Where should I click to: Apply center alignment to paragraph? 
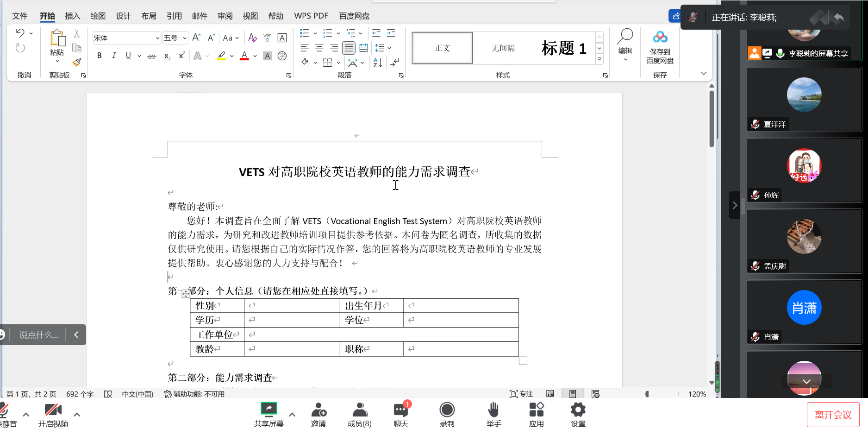click(319, 48)
